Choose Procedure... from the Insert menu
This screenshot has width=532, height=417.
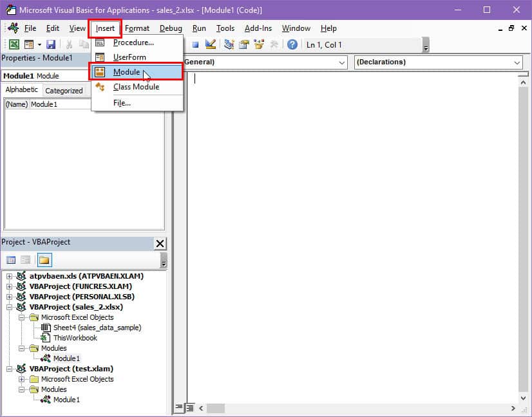pyautogui.click(x=137, y=42)
